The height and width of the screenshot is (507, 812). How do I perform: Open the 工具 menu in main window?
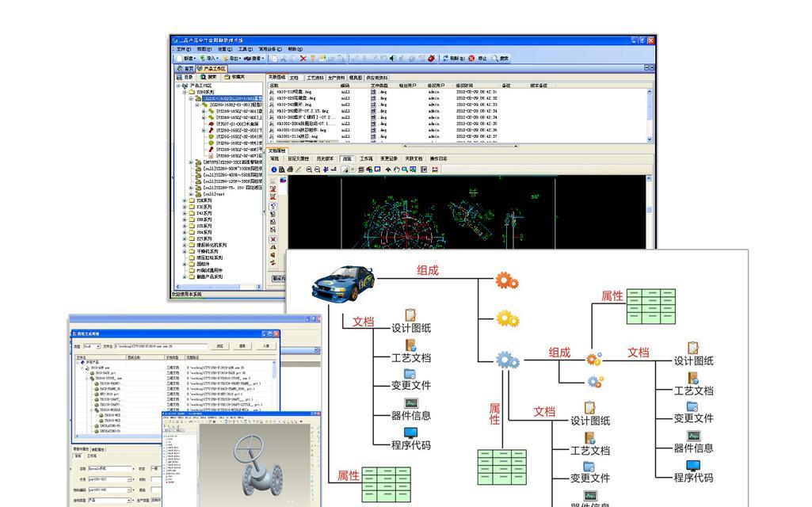[246, 49]
